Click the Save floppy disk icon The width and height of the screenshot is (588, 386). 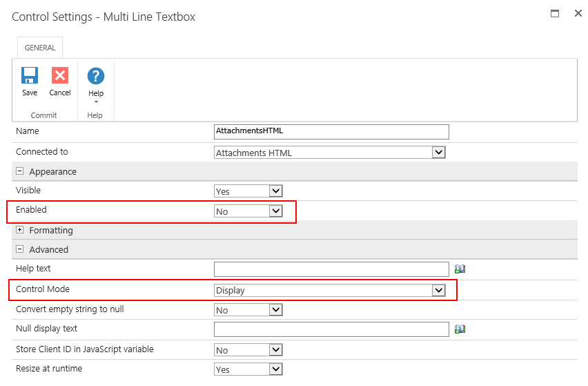[x=30, y=75]
